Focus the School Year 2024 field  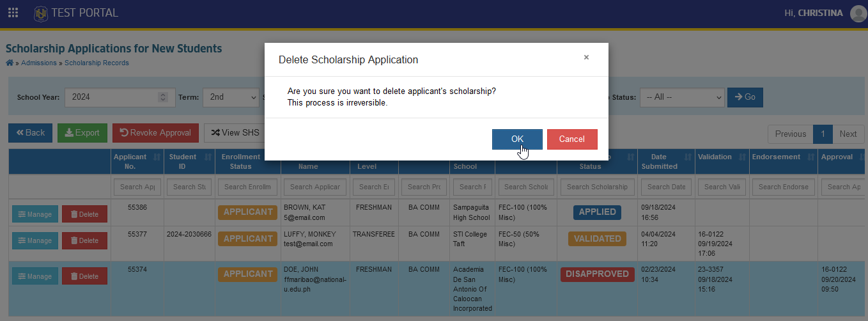pyautogui.click(x=119, y=97)
